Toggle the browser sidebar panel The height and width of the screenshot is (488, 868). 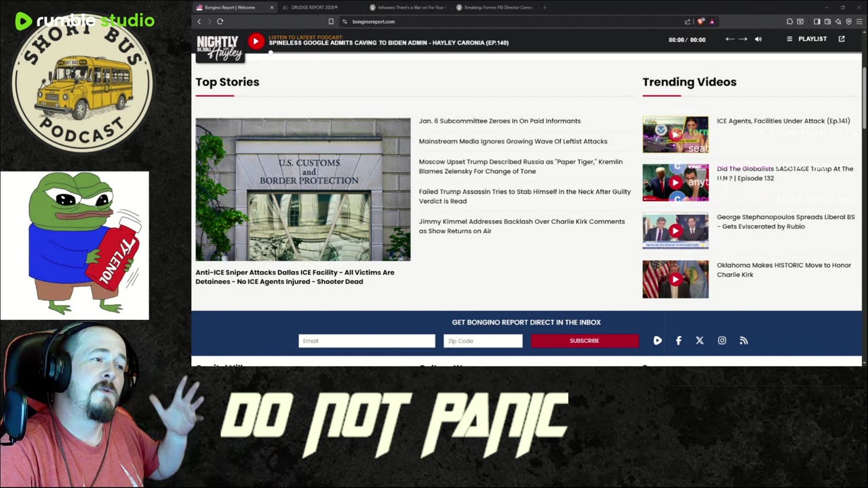pyautogui.click(x=817, y=22)
